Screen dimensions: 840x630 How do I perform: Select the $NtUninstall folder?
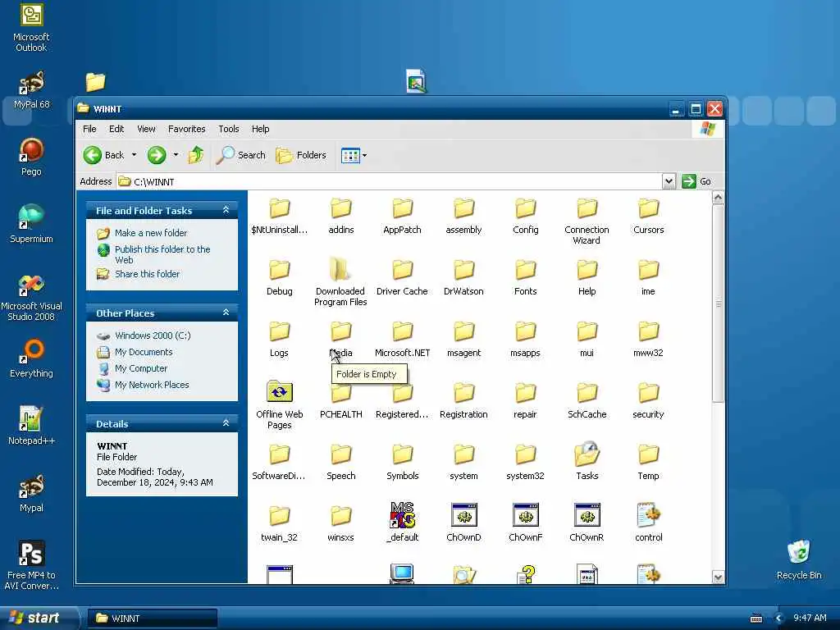pyautogui.click(x=279, y=217)
